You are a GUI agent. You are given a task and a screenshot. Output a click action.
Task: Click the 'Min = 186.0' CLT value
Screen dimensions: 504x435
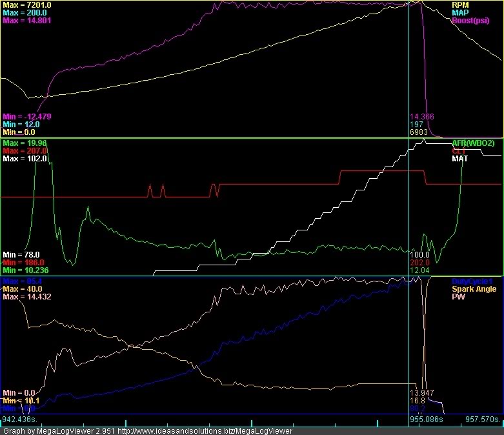[23, 263]
